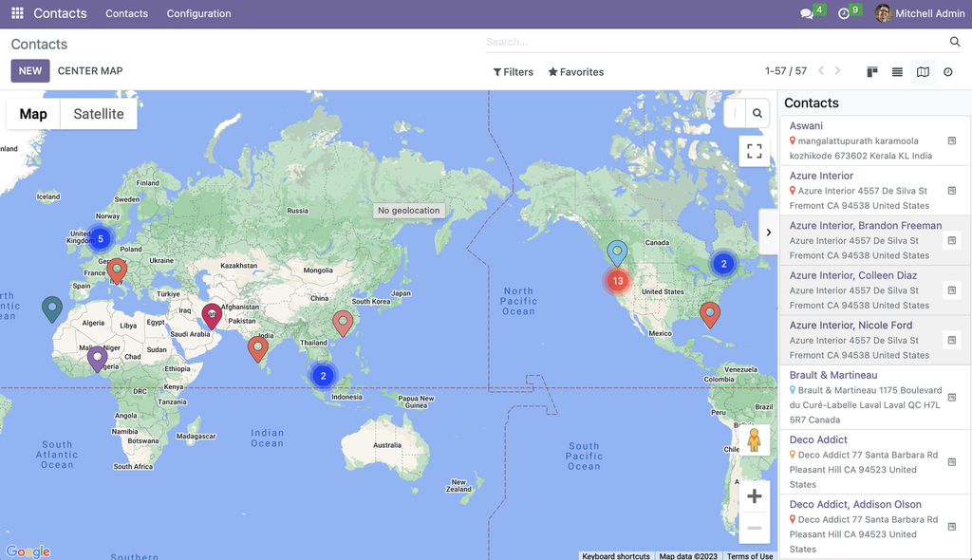This screenshot has height=560, width=972.
Task: Go to previous page of records
Action: tap(821, 70)
